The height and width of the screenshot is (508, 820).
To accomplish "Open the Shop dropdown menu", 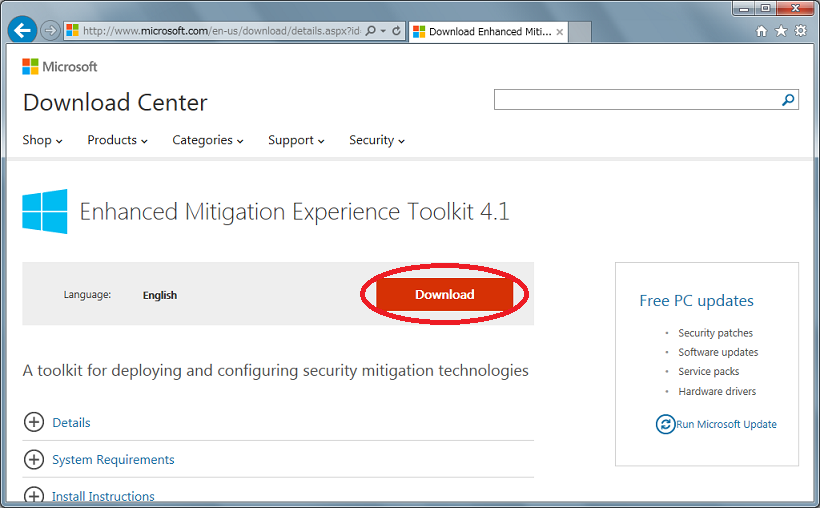I will (x=42, y=140).
